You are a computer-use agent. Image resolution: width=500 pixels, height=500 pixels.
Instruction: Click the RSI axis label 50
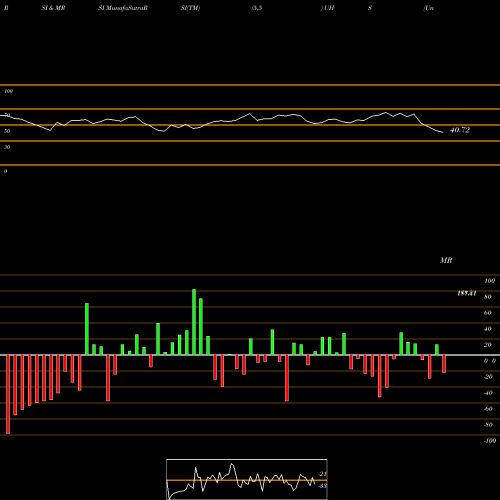tap(7, 131)
